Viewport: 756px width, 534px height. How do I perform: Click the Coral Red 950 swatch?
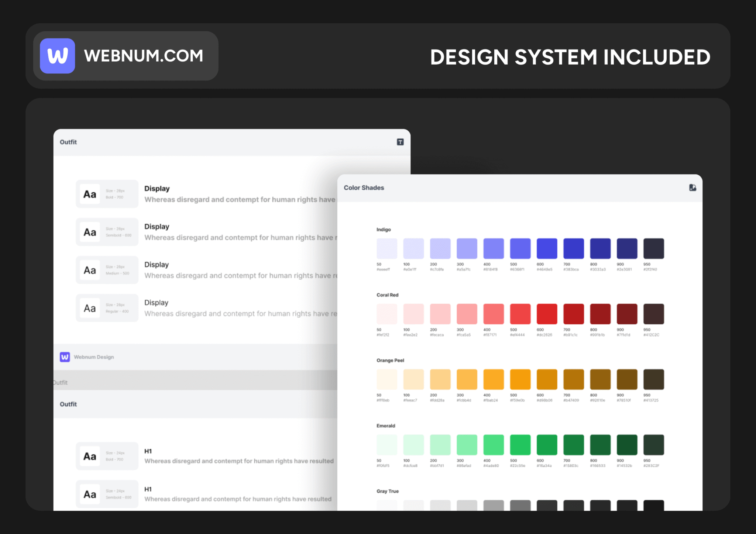point(653,313)
